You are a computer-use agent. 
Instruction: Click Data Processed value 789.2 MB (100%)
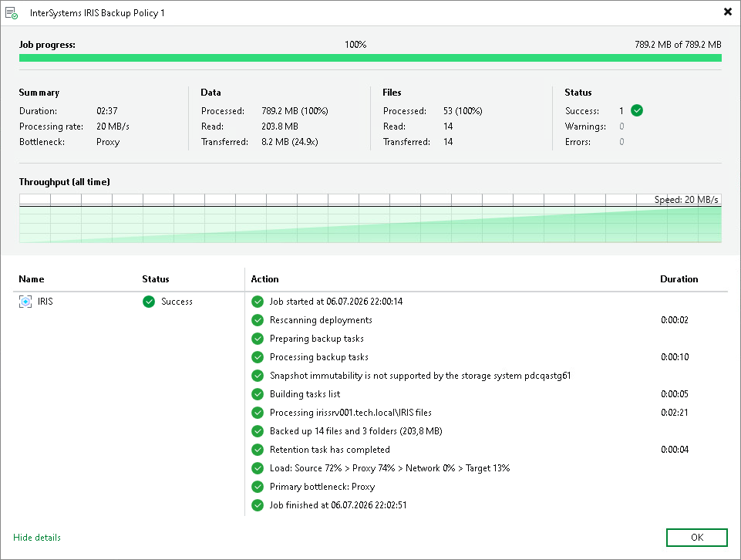point(295,110)
